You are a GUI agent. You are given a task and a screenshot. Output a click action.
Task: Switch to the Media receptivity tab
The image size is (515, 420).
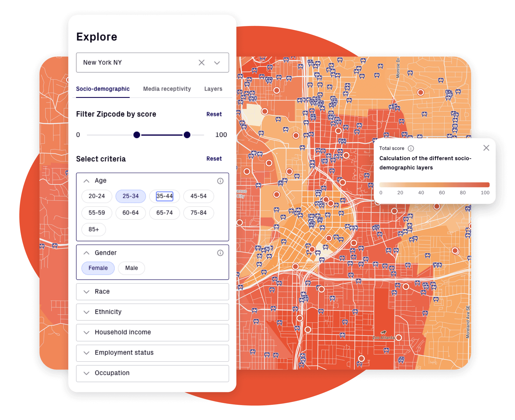click(x=167, y=89)
